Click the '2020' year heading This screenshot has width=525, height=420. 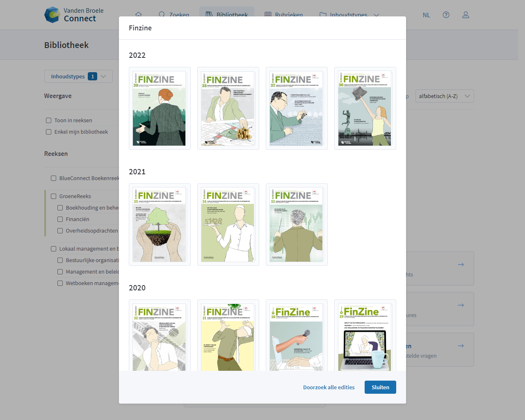coord(137,288)
